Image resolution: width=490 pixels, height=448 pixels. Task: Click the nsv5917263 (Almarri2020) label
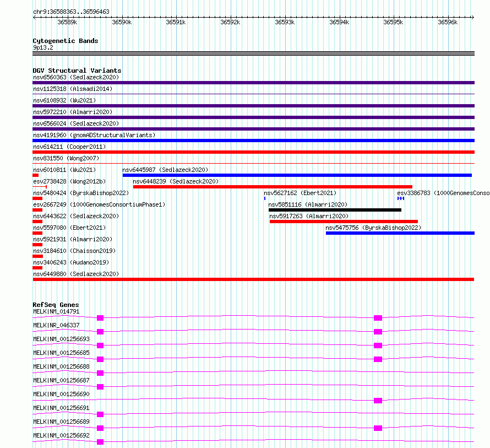[x=309, y=216]
